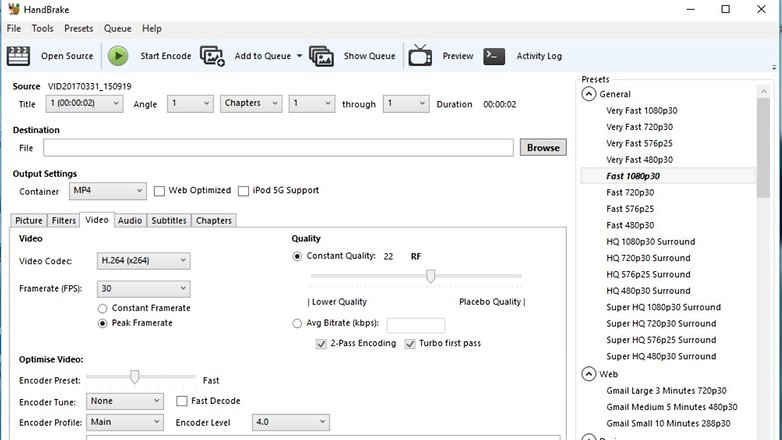This screenshot has height=440, width=782.
Task: Open the Add to Queue dropdown arrow
Action: point(299,56)
